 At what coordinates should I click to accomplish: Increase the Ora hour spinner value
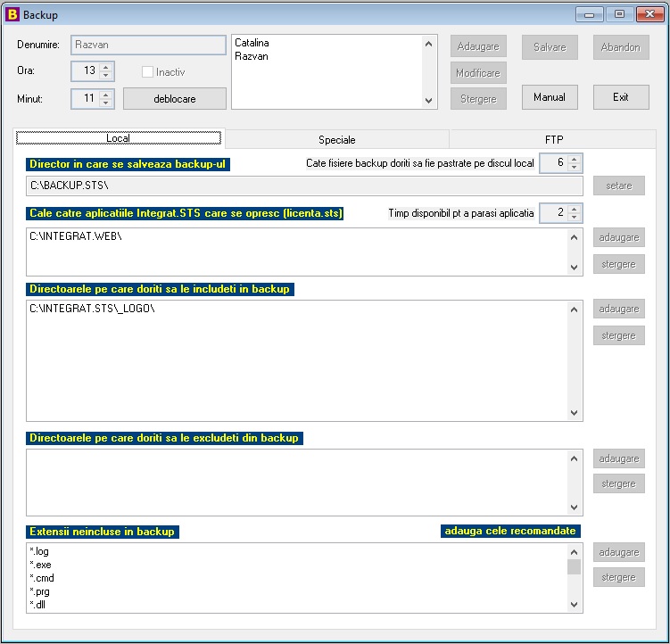click(106, 67)
